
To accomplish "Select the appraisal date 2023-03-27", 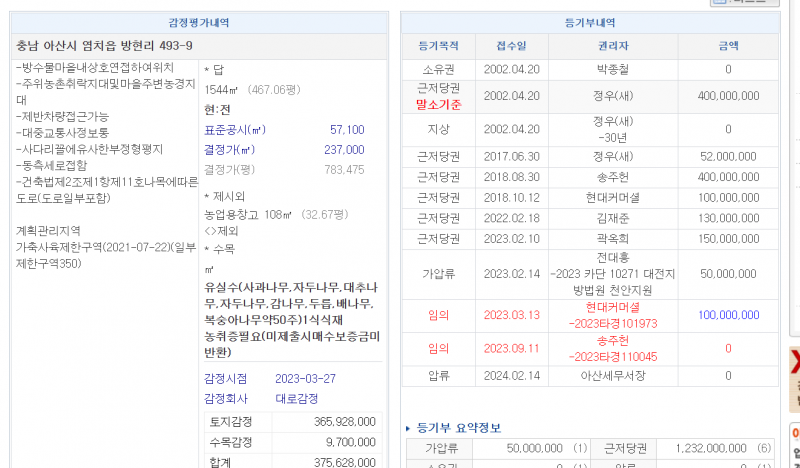I will click(307, 378).
